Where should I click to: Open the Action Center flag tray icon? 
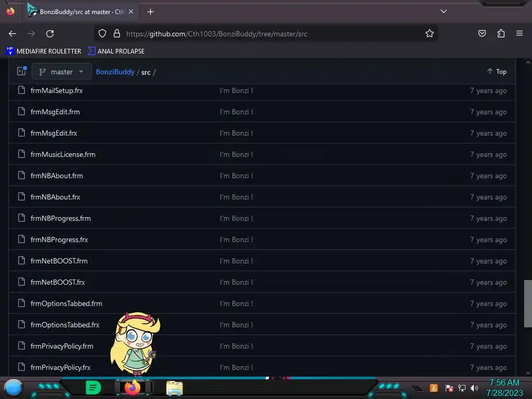pyautogui.click(x=449, y=388)
